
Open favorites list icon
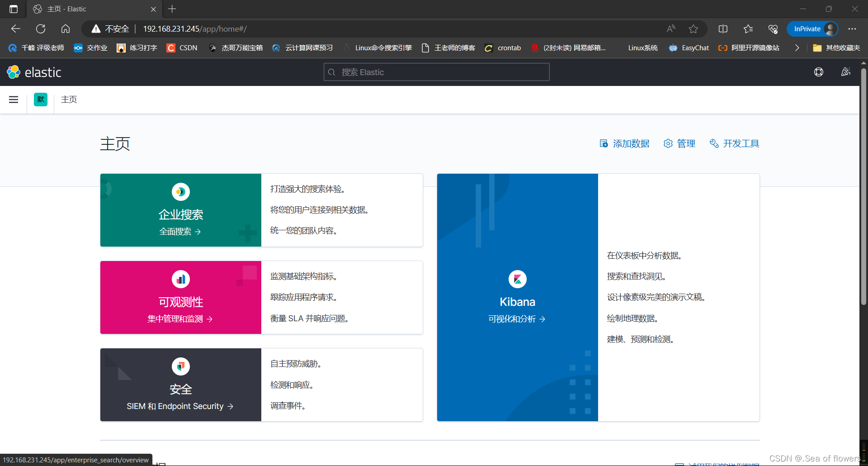pos(748,29)
